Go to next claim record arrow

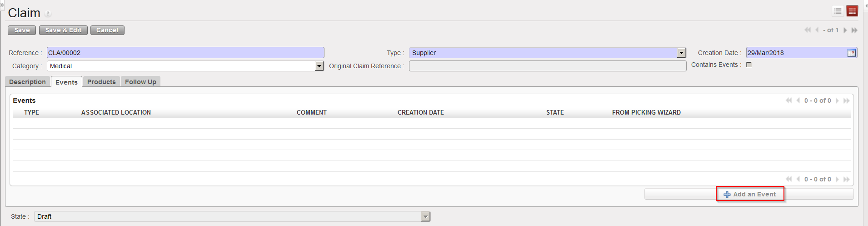(845, 30)
